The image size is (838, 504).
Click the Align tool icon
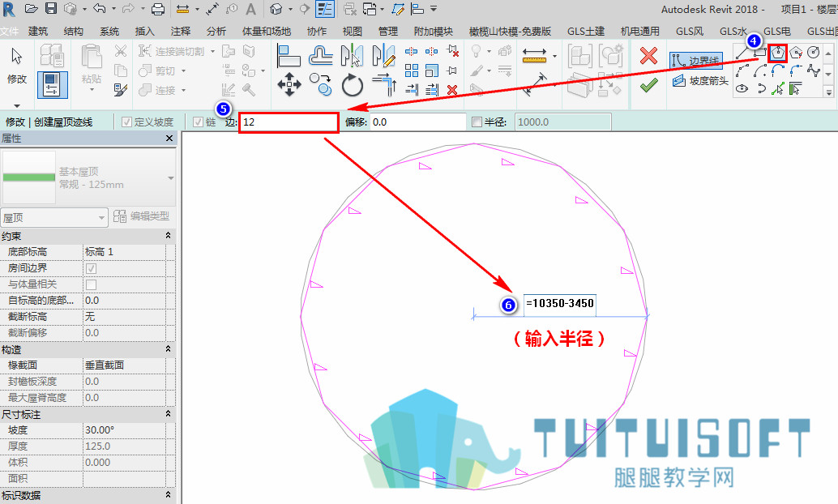point(289,56)
